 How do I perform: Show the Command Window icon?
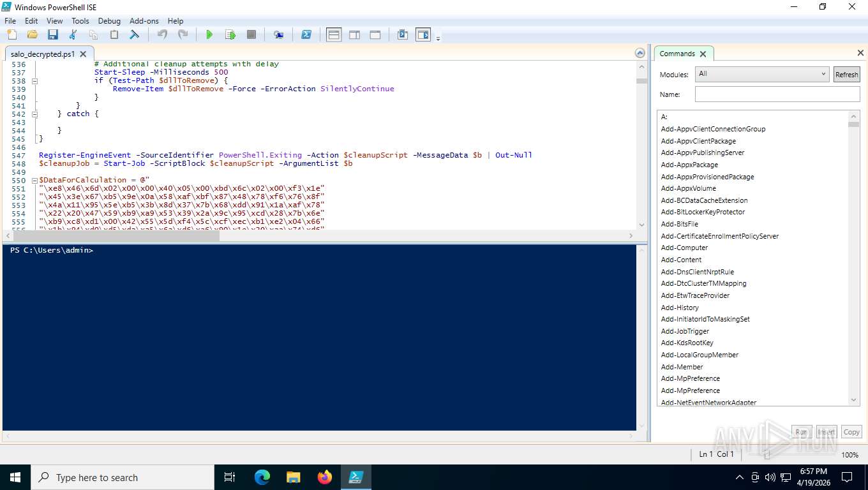point(402,34)
